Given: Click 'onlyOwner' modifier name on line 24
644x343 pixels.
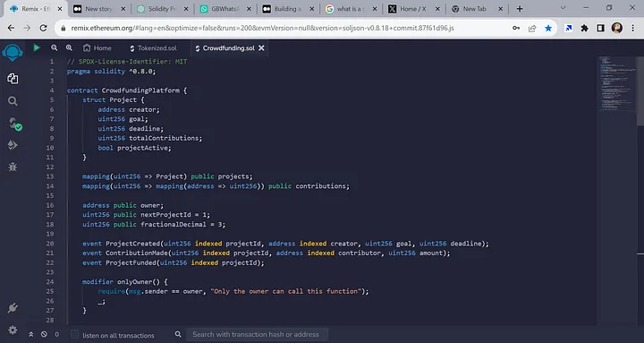Looking at the screenshot, I should click(136, 282).
